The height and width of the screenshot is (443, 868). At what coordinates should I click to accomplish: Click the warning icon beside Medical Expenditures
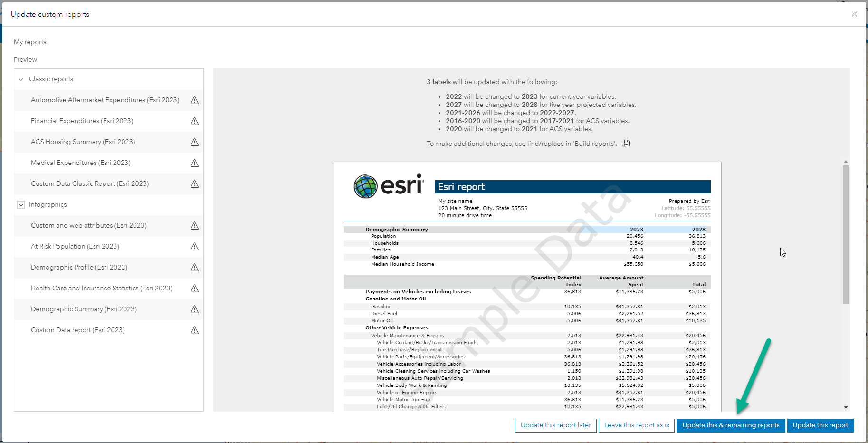pyautogui.click(x=194, y=163)
